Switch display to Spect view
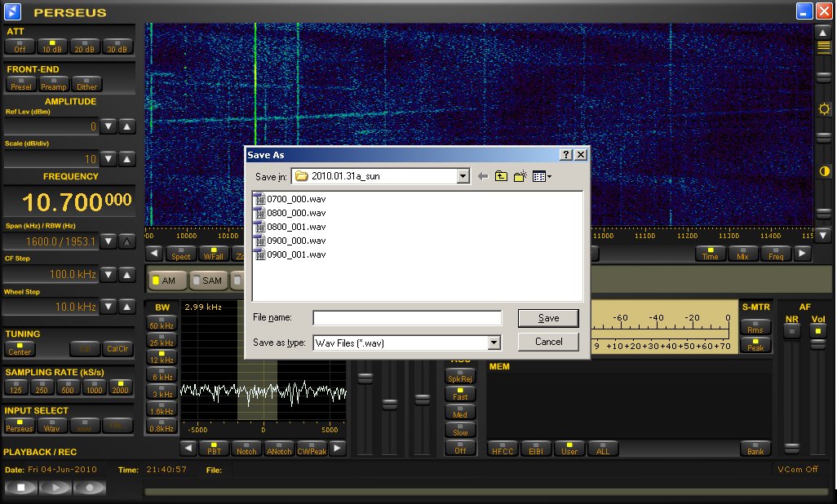 point(181,254)
